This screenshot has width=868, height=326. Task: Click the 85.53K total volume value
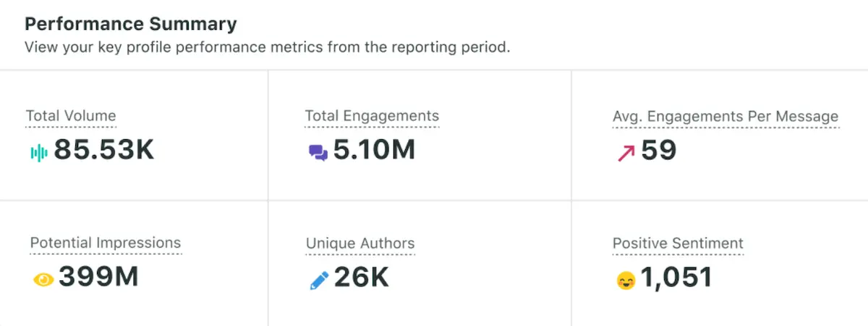tap(104, 150)
